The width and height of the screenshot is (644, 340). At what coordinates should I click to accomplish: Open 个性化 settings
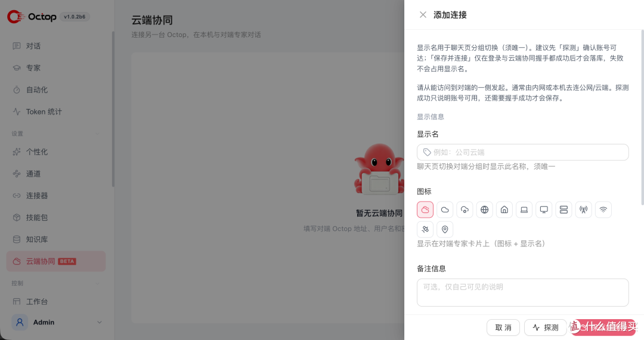tap(56, 152)
